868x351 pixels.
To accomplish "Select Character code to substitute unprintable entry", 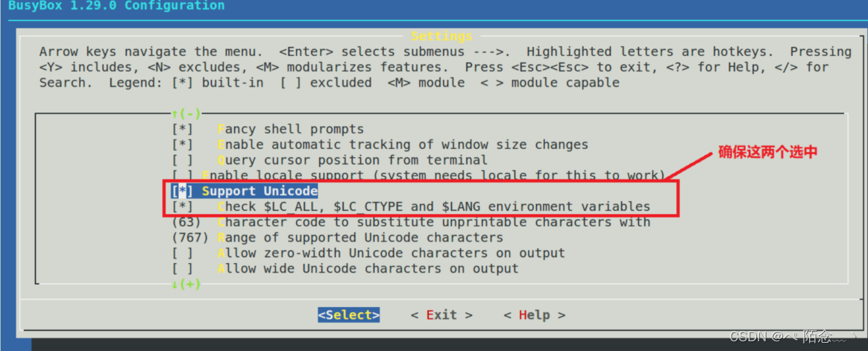I will (x=434, y=222).
